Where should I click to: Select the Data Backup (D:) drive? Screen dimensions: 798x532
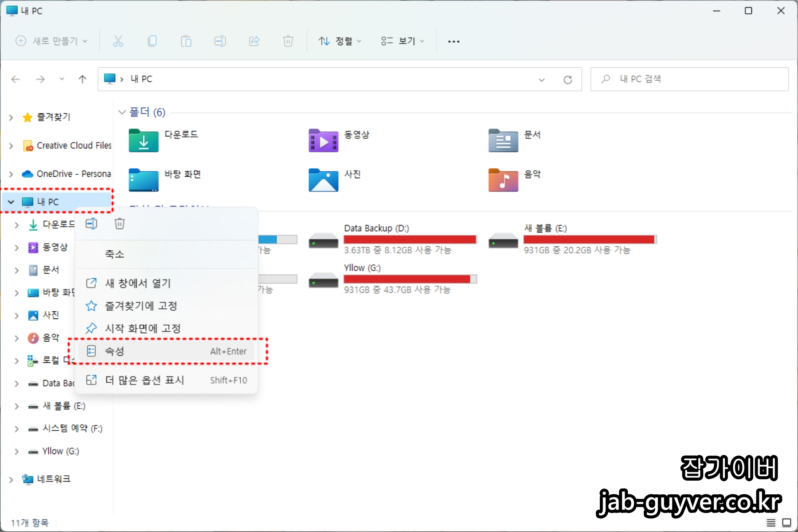(x=393, y=239)
